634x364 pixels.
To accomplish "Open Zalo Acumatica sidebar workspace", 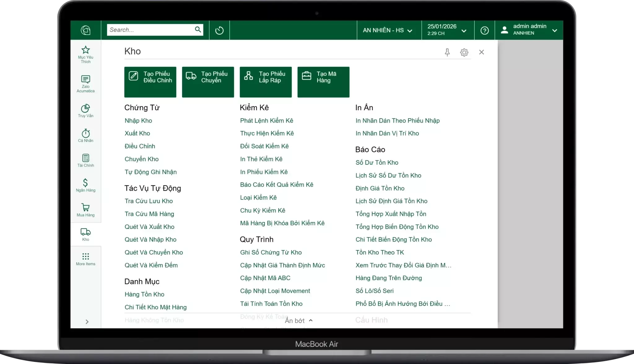I will point(85,84).
